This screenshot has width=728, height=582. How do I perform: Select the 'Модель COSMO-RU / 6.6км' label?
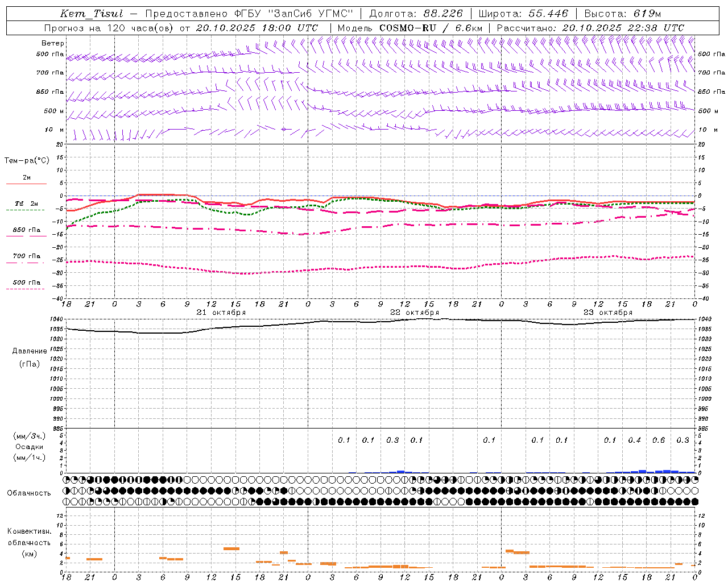tap(410, 28)
